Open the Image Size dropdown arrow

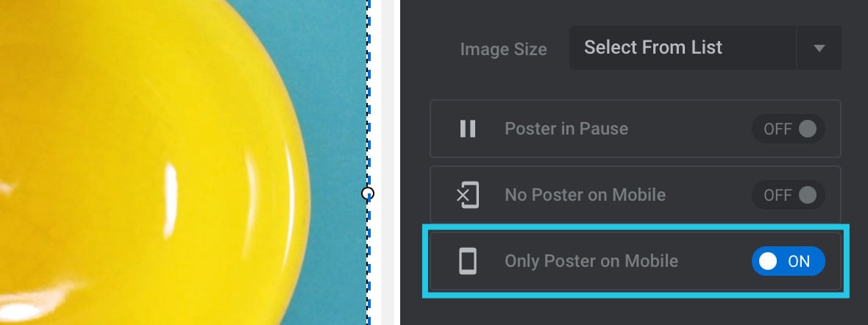(x=819, y=48)
